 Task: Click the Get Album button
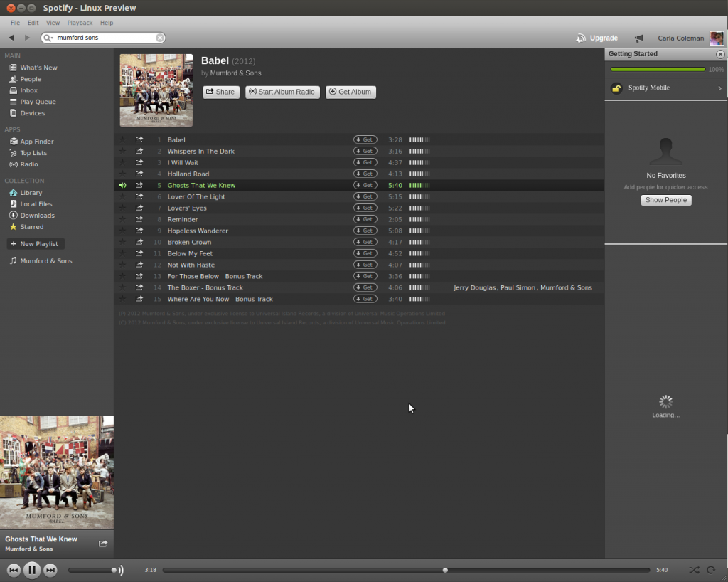coord(350,92)
